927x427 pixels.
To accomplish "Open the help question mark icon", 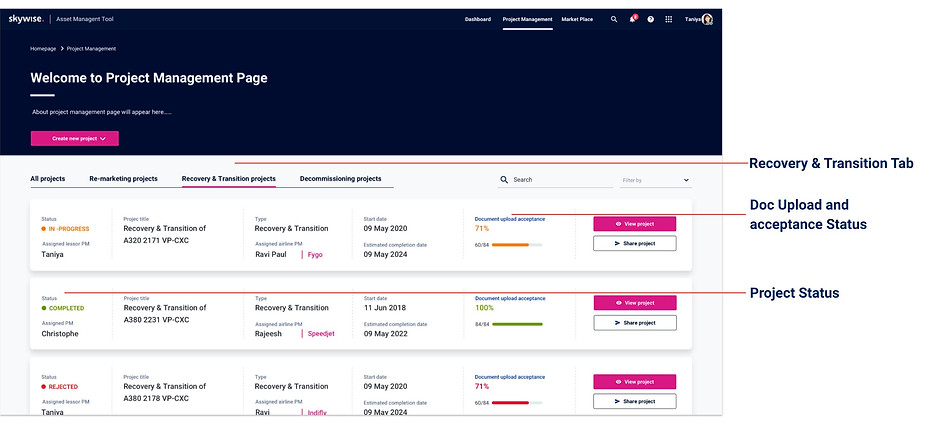I will (x=650, y=20).
